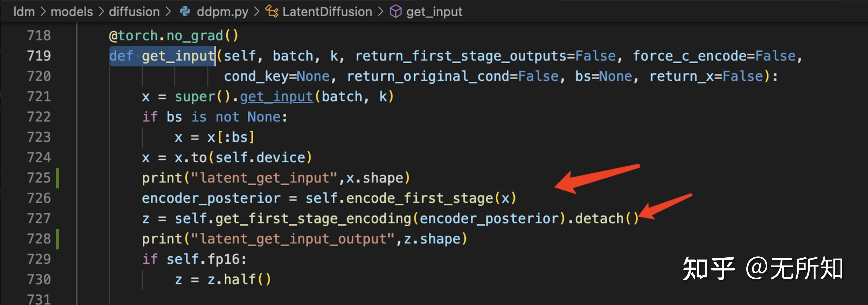
Task: Click line number 725 in the gutter
Action: (39, 178)
